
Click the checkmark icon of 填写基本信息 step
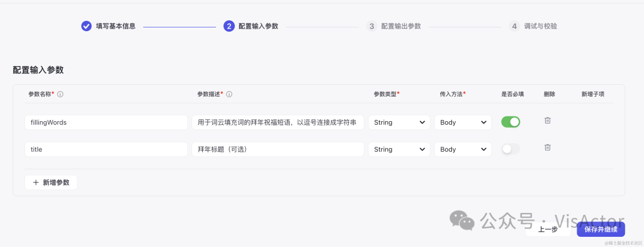[x=86, y=26]
